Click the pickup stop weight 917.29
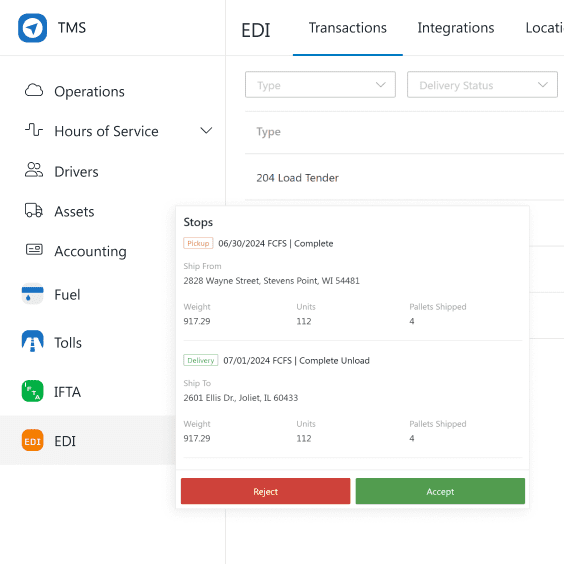This screenshot has height=564, width=564. click(x=197, y=321)
